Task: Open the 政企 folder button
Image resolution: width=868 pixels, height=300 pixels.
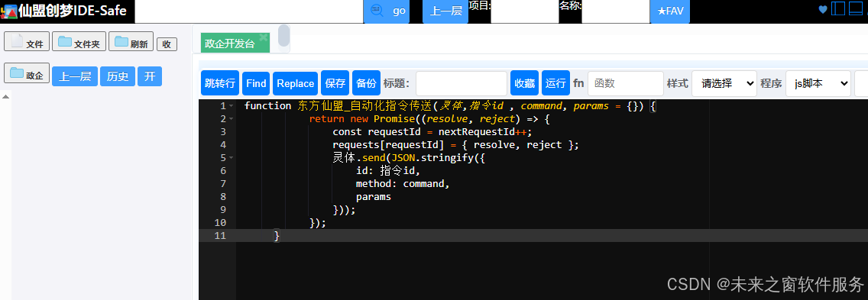Action: [x=27, y=73]
